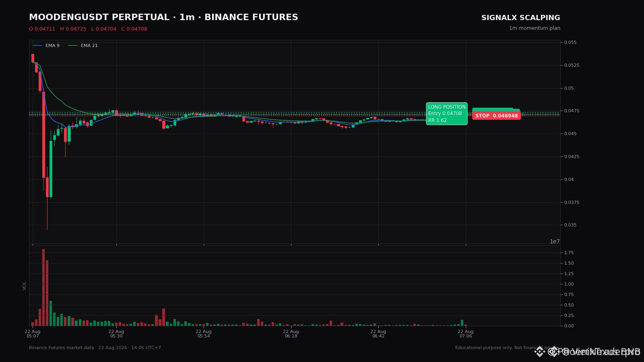
Task: Click the tallest red volume bar
Action: 43,288
